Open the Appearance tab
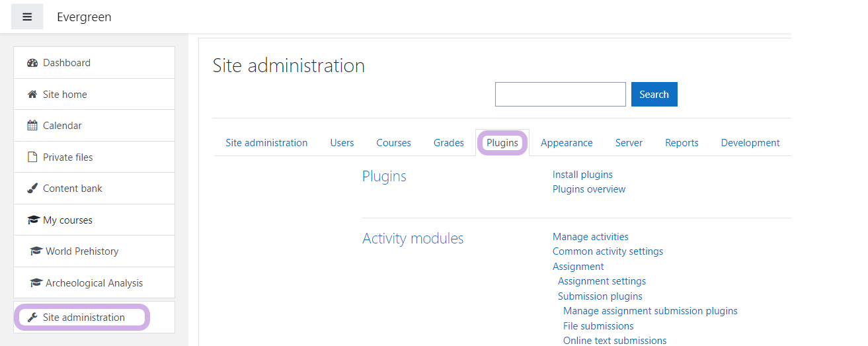 pyautogui.click(x=567, y=143)
